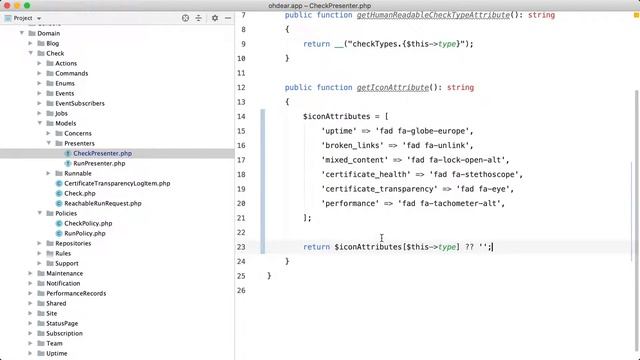
Task: Click 'fad fa-globe-europe' string on line 15
Action: pos(422,131)
